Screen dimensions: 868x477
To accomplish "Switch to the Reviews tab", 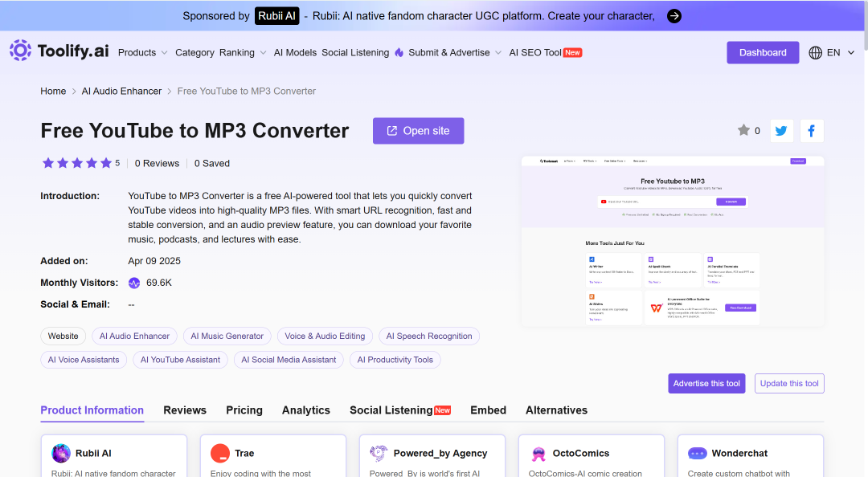I will 185,410.
